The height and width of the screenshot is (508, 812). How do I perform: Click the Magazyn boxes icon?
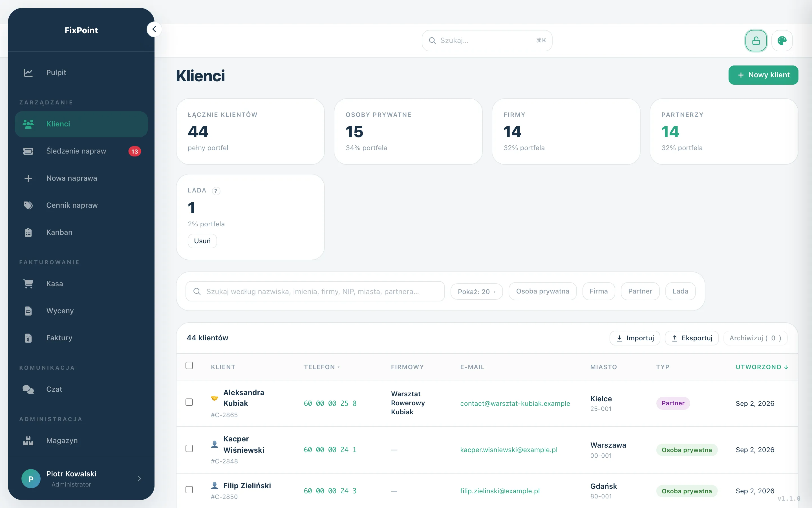(28, 441)
